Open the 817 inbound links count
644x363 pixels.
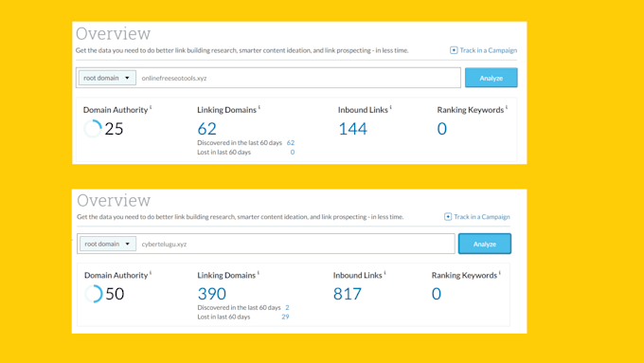348,294
